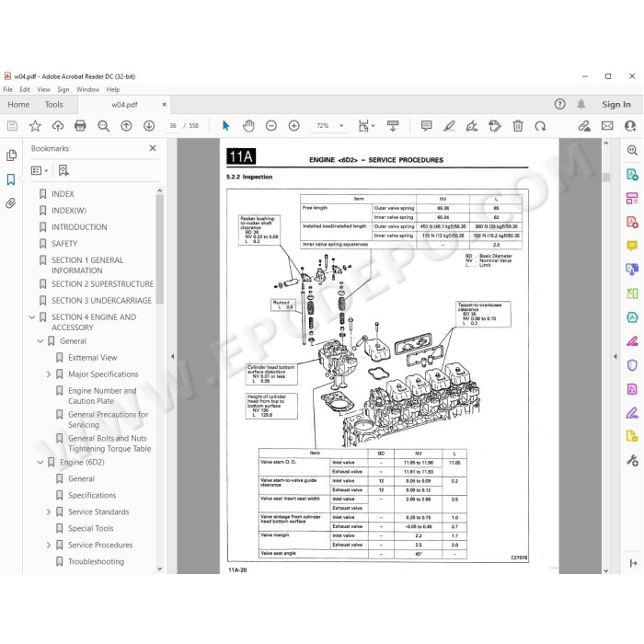Send file by email envelope icon
The height and width of the screenshot is (644, 644).
coord(607,126)
